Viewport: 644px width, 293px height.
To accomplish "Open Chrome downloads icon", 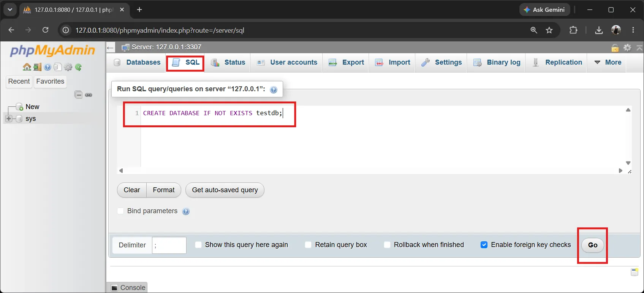I will pos(599,30).
